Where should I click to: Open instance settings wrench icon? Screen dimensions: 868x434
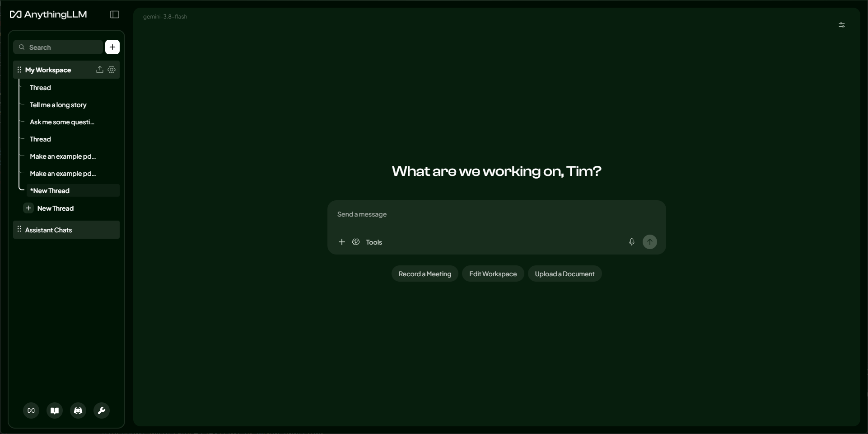102,410
